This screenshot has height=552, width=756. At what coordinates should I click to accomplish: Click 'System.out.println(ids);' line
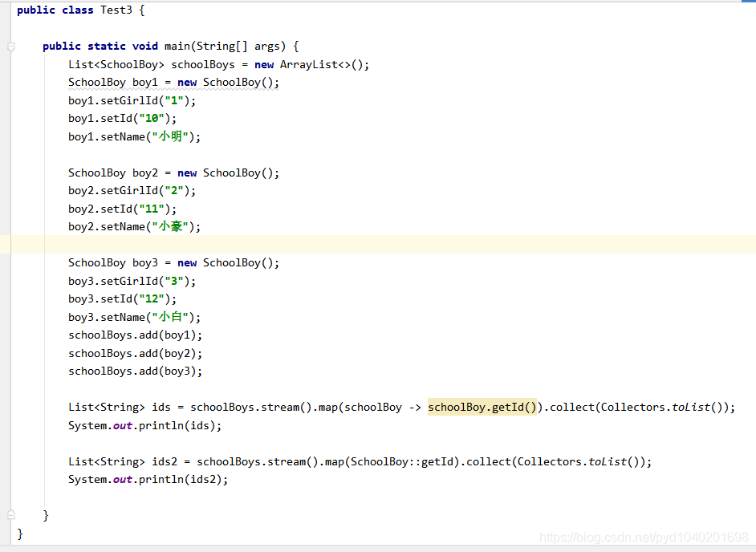point(145,426)
